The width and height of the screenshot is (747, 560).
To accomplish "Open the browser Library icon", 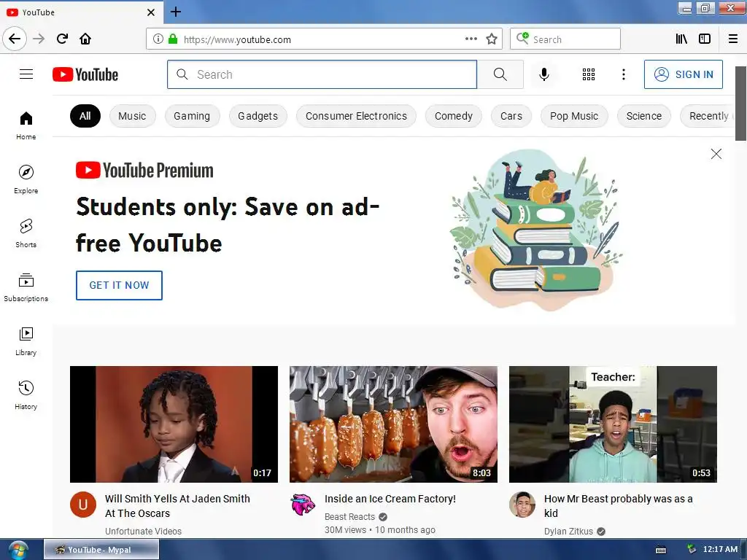I will tap(682, 39).
